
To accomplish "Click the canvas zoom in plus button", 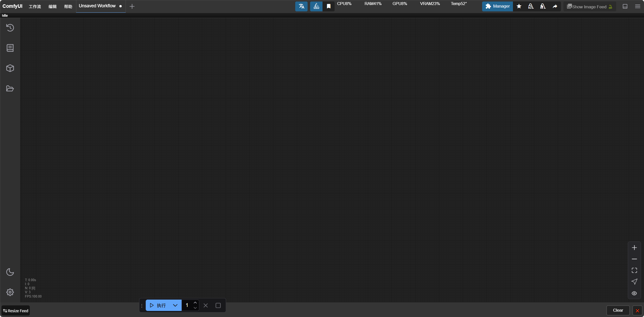I will (634, 248).
